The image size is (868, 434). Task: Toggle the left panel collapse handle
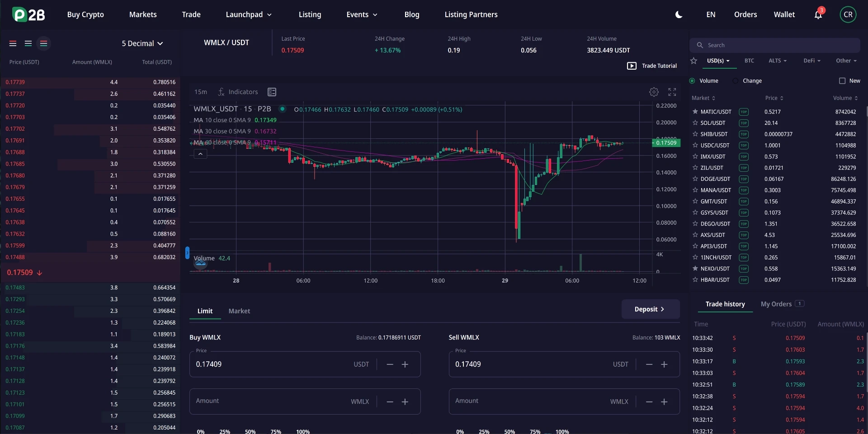pos(187,253)
